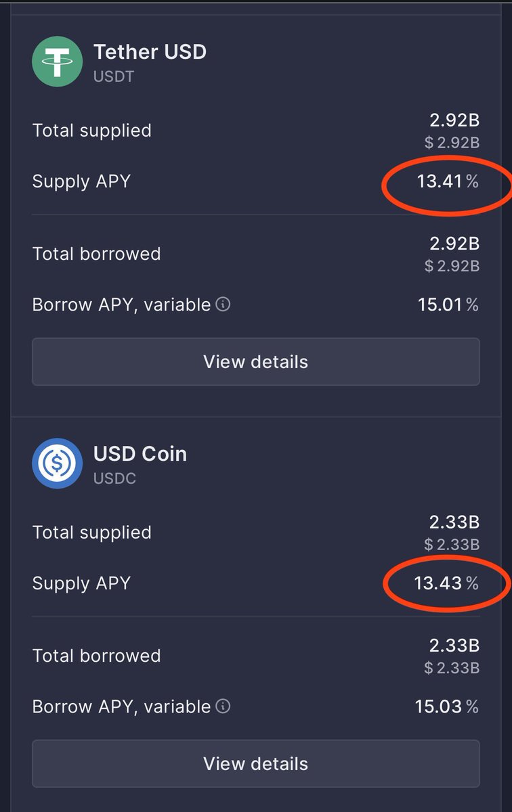Click USD Coin's Total borrowed label
Viewport: 512px width, 812px height.
(x=96, y=656)
